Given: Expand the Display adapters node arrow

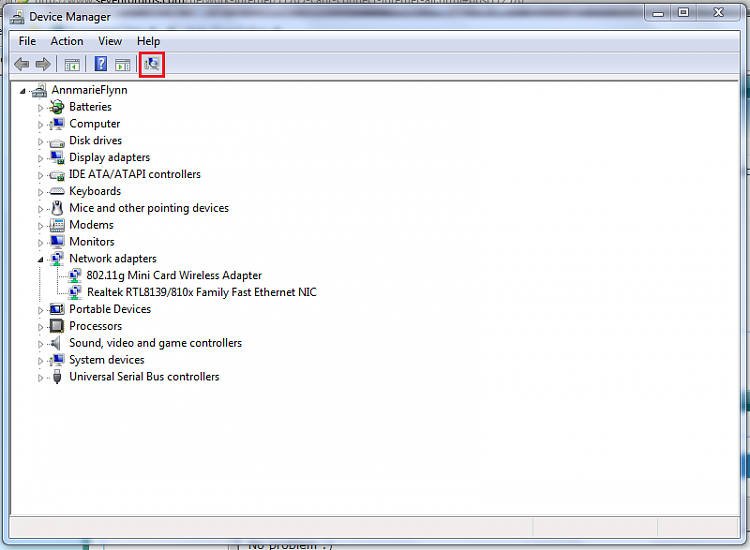Looking at the screenshot, I should (x=40, y=158).
